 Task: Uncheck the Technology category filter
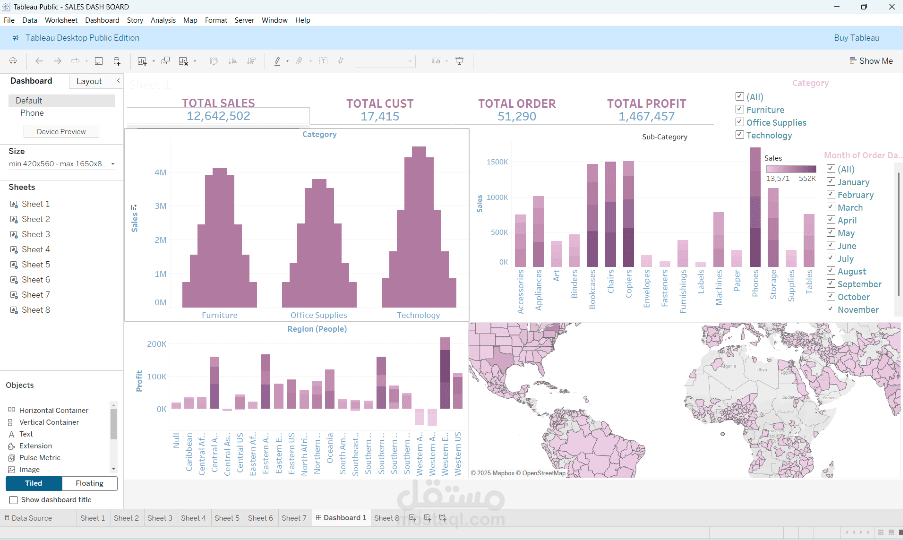tap(739, 135)
